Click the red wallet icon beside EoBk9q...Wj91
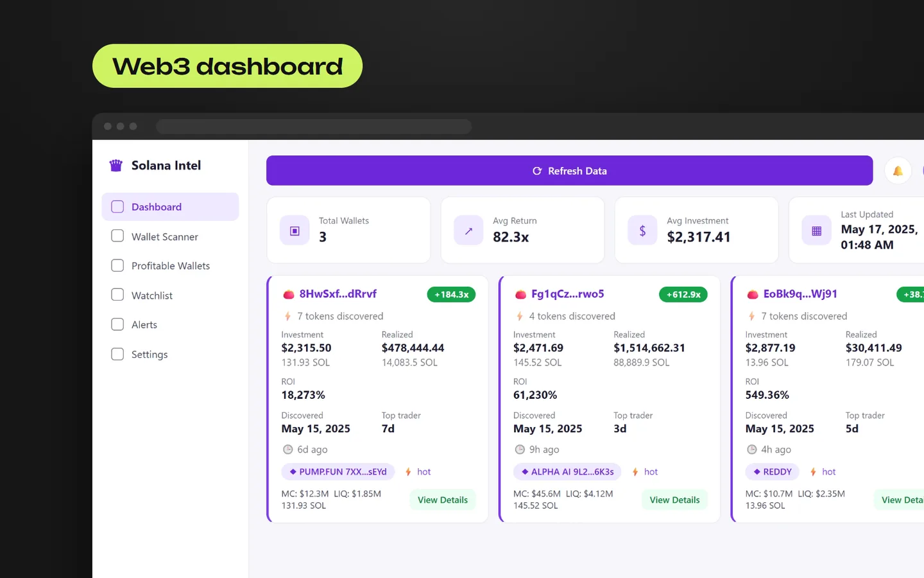The width and height of the screenshot is (924, 578). tap(753, 295)
